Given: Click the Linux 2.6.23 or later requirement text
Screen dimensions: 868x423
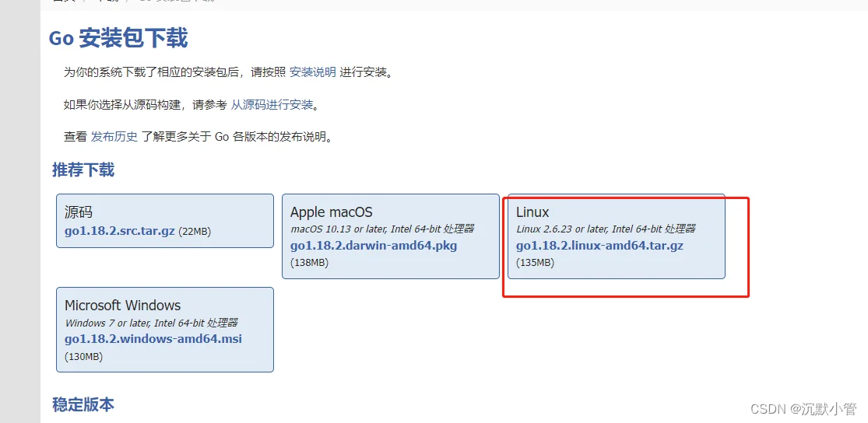Looking at the screenshot, I should (x=606, y=229).
